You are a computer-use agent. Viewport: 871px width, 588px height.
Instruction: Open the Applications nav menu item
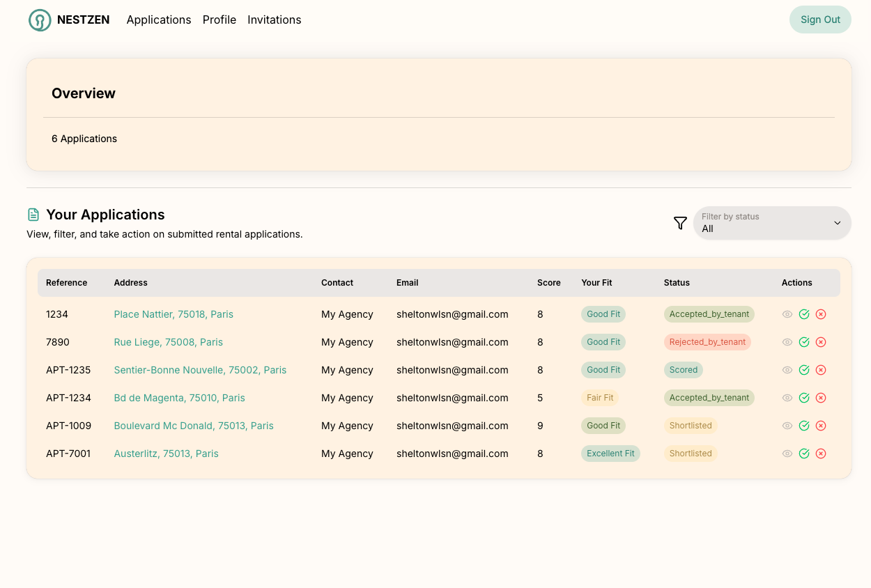coord(159,20)
